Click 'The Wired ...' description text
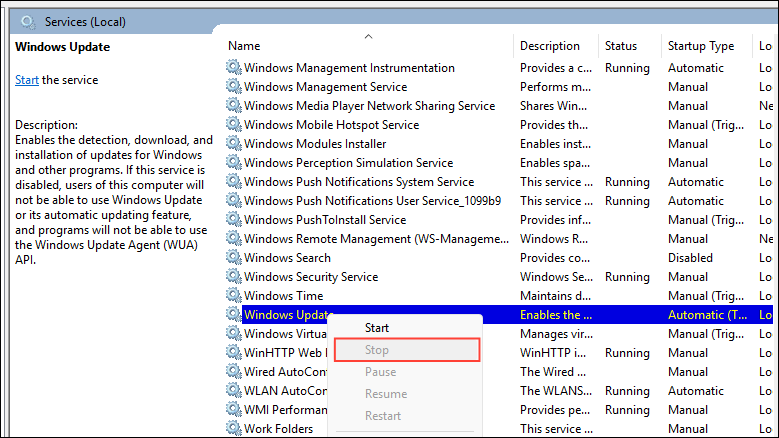 (552, 371)
